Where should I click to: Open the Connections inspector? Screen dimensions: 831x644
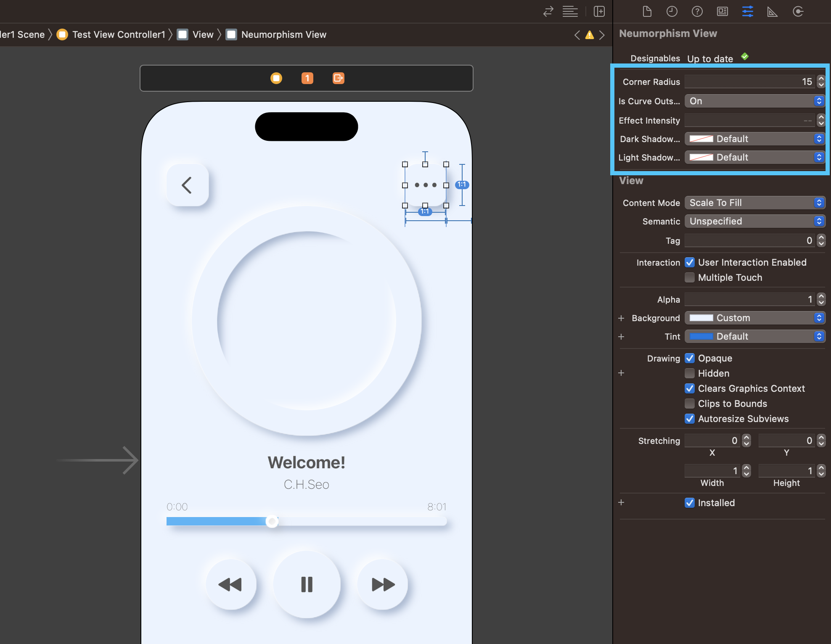(798, 11)
